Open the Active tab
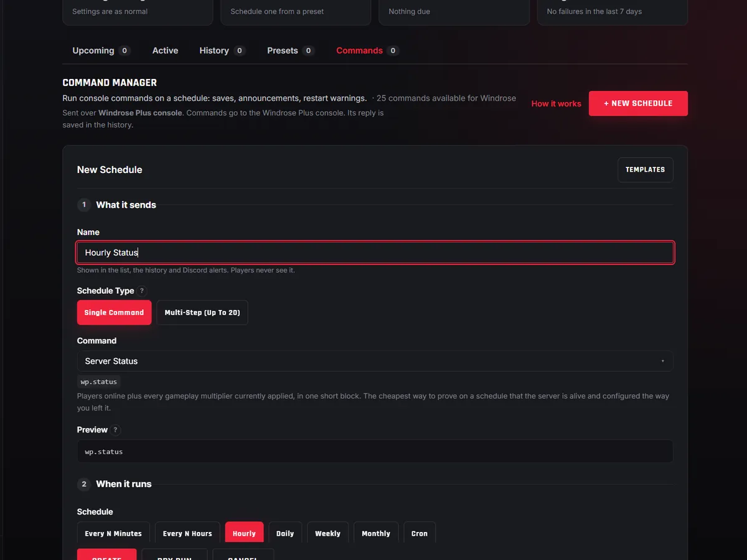 click(x=165, y=50)
